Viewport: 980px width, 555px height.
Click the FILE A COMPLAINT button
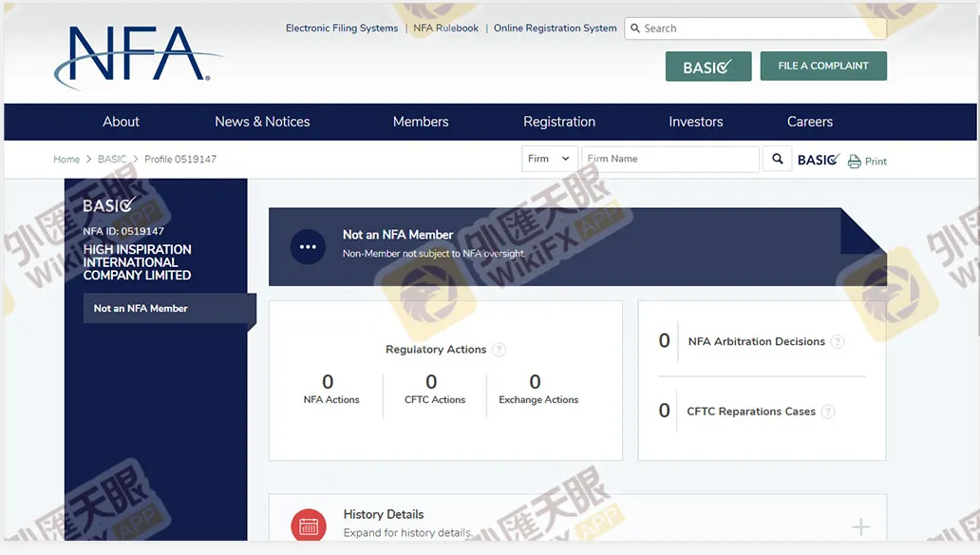tap(823, 66)
